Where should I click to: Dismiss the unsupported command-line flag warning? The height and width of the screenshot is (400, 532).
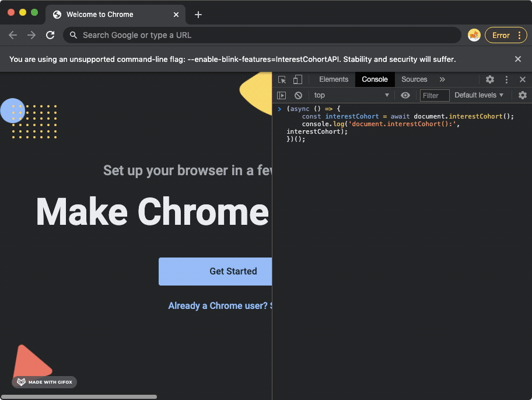point(518,59)
